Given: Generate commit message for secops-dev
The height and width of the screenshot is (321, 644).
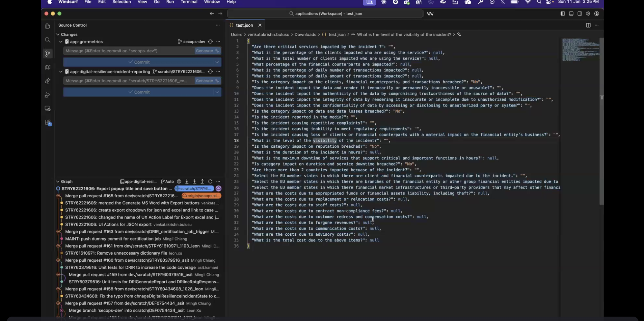Looking at the screenshot, I should click(207, 51).
